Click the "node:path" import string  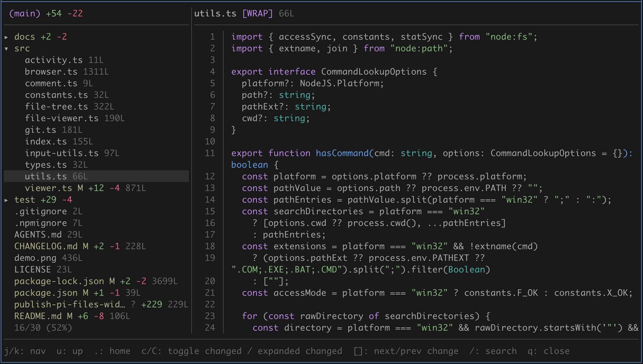pos(419,48)
